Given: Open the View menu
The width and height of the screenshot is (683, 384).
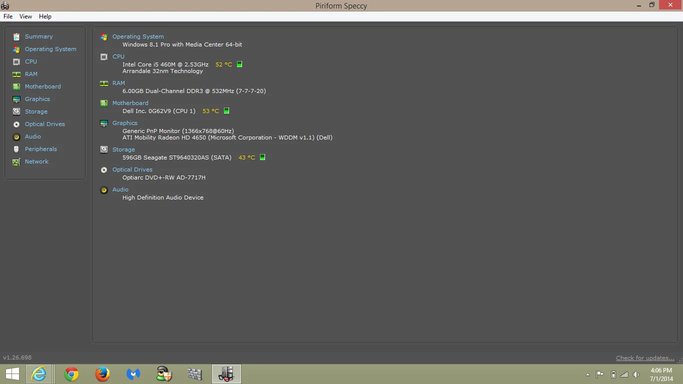Looking at the screenshot, I should (25, 17).
